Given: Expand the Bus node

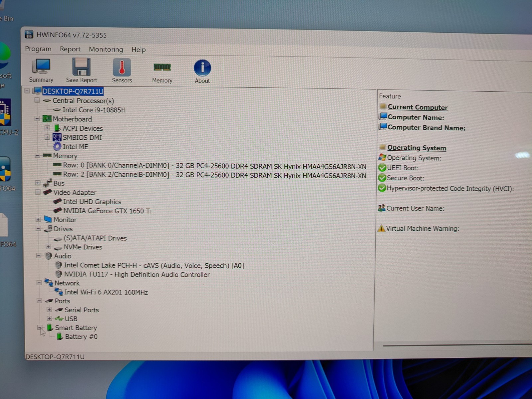Looking at the screenshot, I should tap(38, 183).
